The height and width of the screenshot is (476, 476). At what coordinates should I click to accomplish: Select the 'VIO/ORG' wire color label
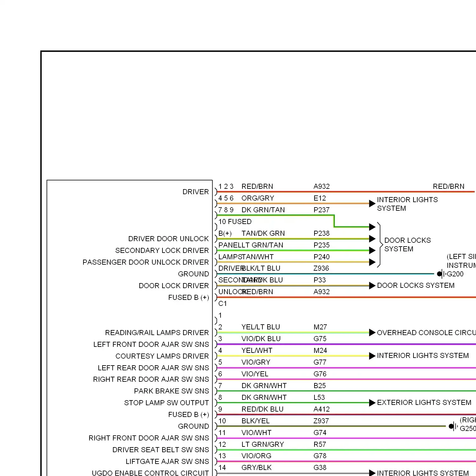point(256,456)
